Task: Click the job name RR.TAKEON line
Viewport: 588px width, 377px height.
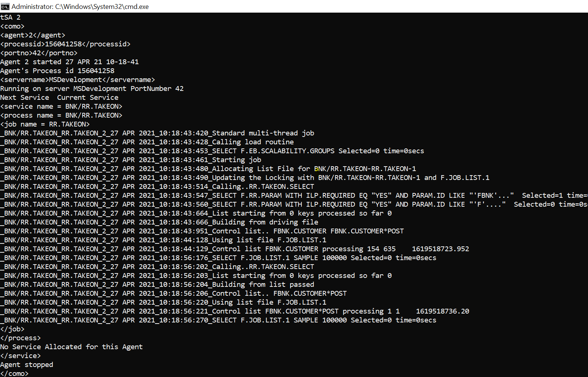Action: pyautogui.click(x=45, y=124)
